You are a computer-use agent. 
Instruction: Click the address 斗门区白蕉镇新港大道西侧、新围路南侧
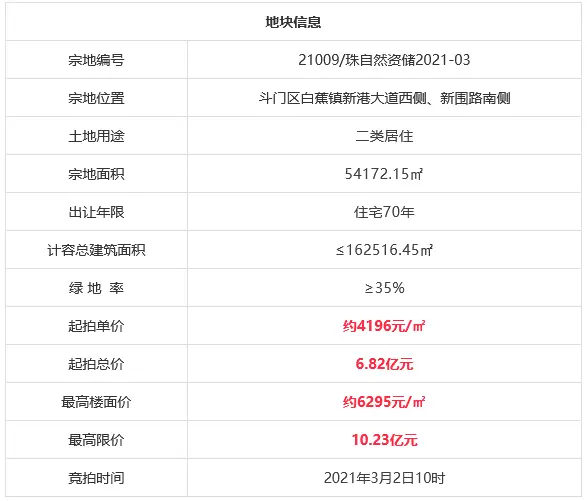[x=384, y=98]
